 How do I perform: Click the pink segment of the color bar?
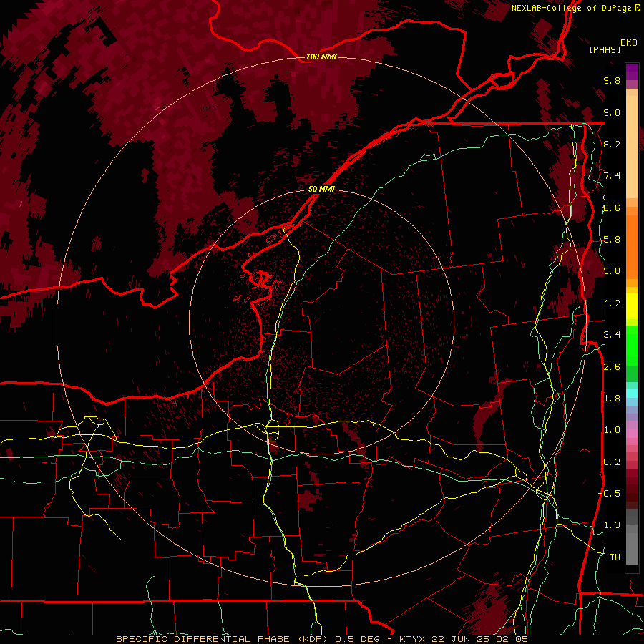pyautogui.click(x=632, y=434)
